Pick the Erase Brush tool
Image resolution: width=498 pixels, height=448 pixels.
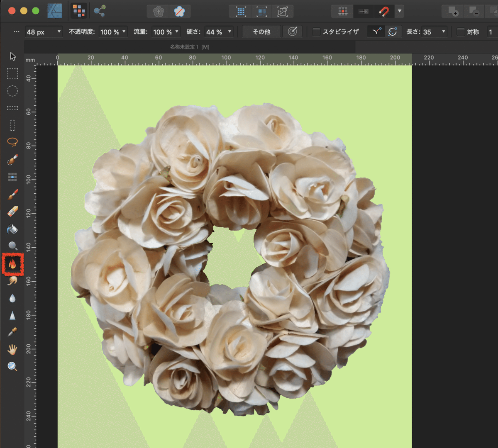coord(12,212)
